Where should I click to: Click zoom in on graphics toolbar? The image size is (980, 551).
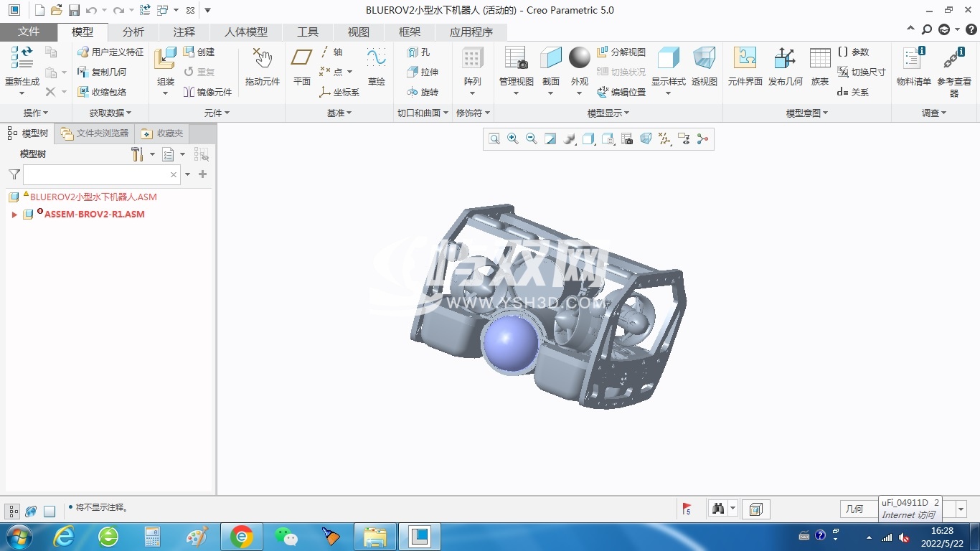[x=513, y=139]
